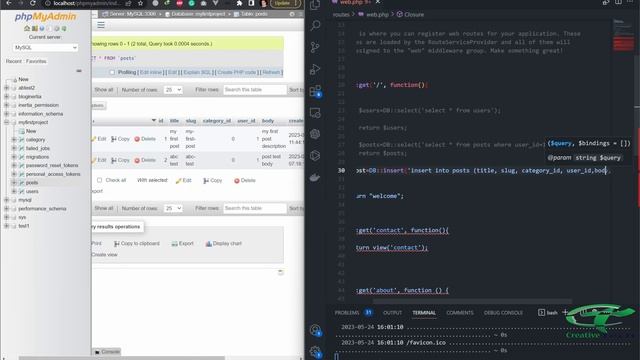
Task: Click Copy to clipboard link
Action: pyautogui.click(x=137, y=243)
